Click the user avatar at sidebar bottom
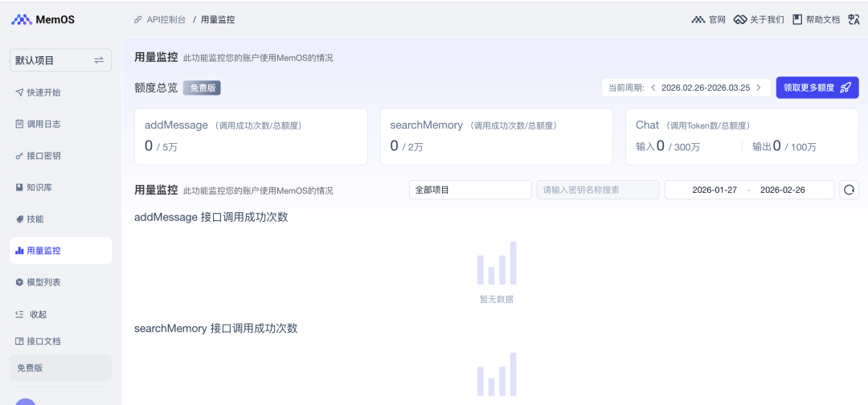The height and width of the screenshot is (405, 868). tap(26, 403)
